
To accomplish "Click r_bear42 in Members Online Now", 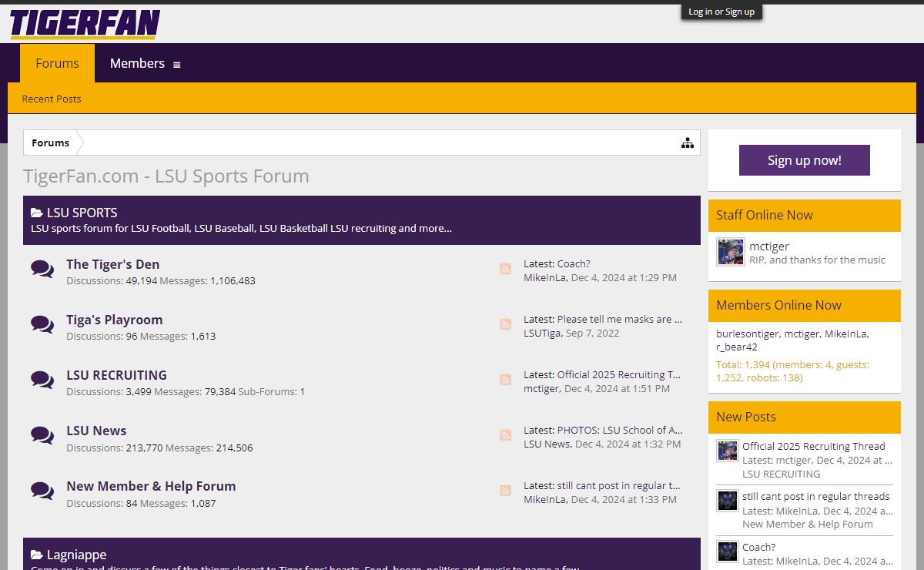I will coord(737,347).
